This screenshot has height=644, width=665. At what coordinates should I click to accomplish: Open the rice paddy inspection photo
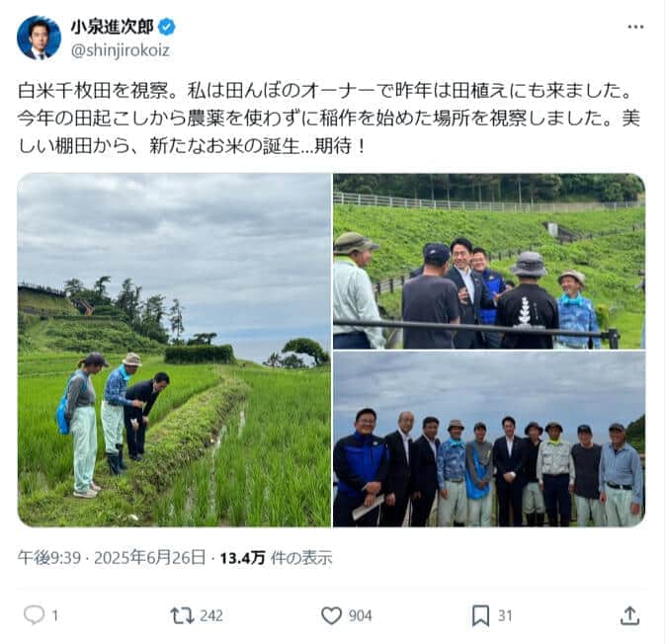point(174,351)
